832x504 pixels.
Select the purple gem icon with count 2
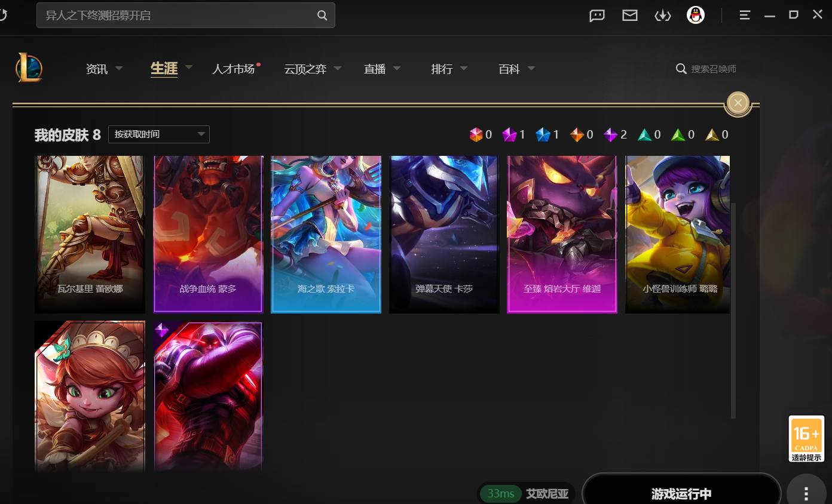tap(610, 135)
